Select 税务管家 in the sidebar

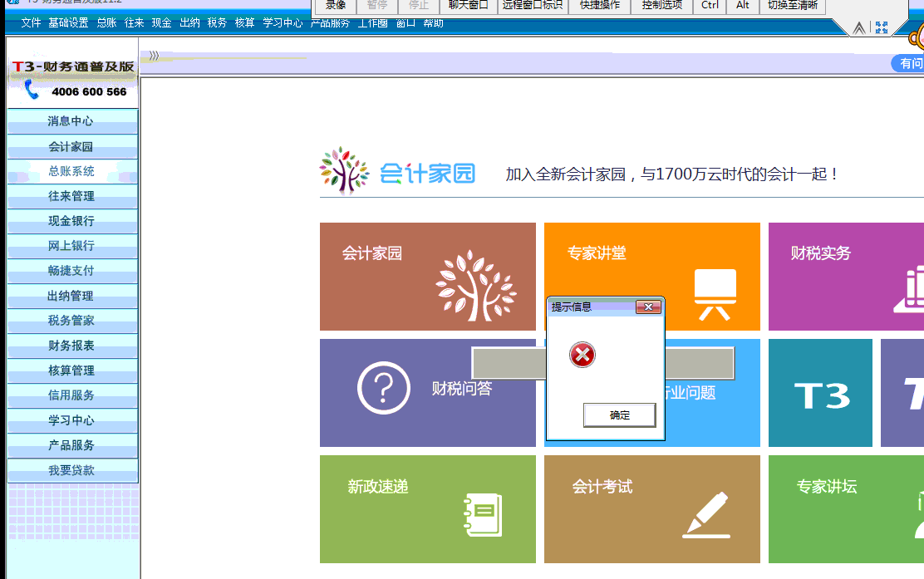[72, 321]
